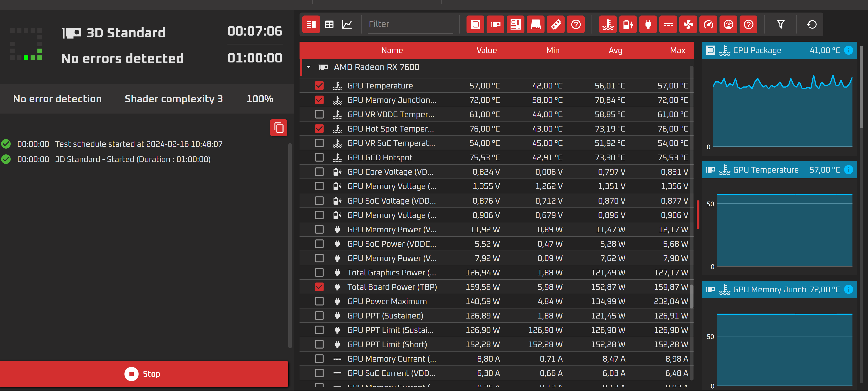
Task: Copy the log with the copy icon
Action: [278, 128]
